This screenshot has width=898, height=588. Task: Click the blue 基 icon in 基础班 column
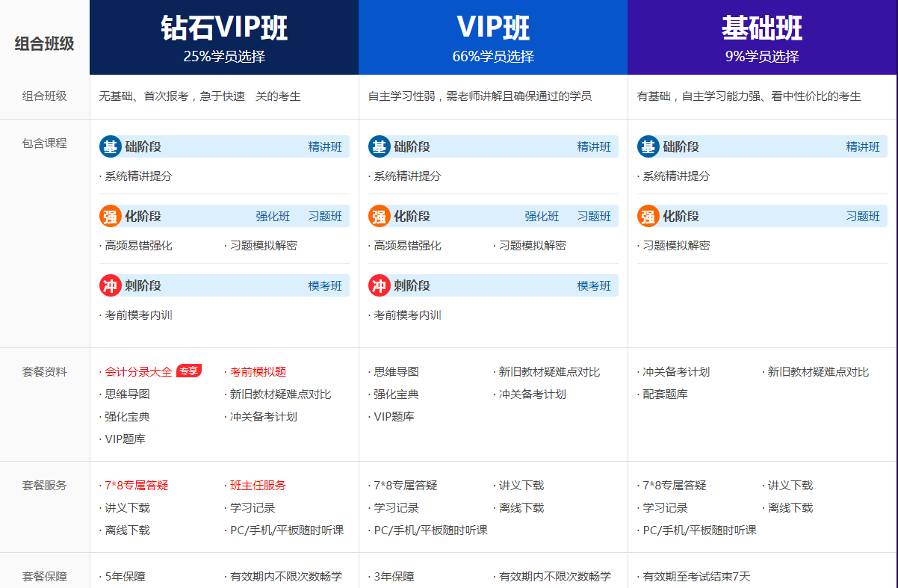coord(648,146)
